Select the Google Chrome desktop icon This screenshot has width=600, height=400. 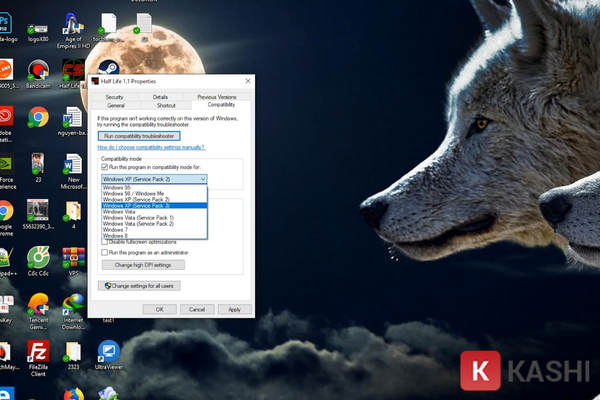point(38,118)
